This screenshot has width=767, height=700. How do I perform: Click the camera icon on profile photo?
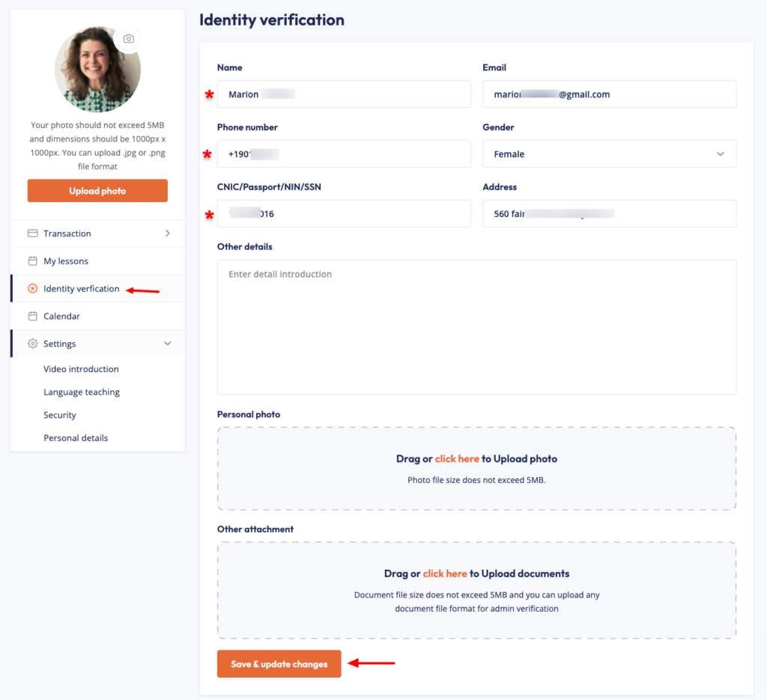pyautogui.click(x=128, y=39)
